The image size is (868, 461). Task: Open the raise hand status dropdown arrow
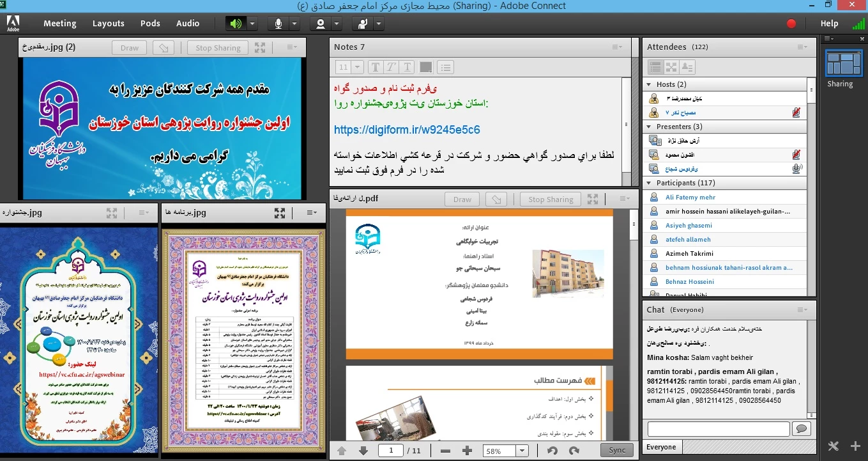pyautogui.click(x=379, y=24)
